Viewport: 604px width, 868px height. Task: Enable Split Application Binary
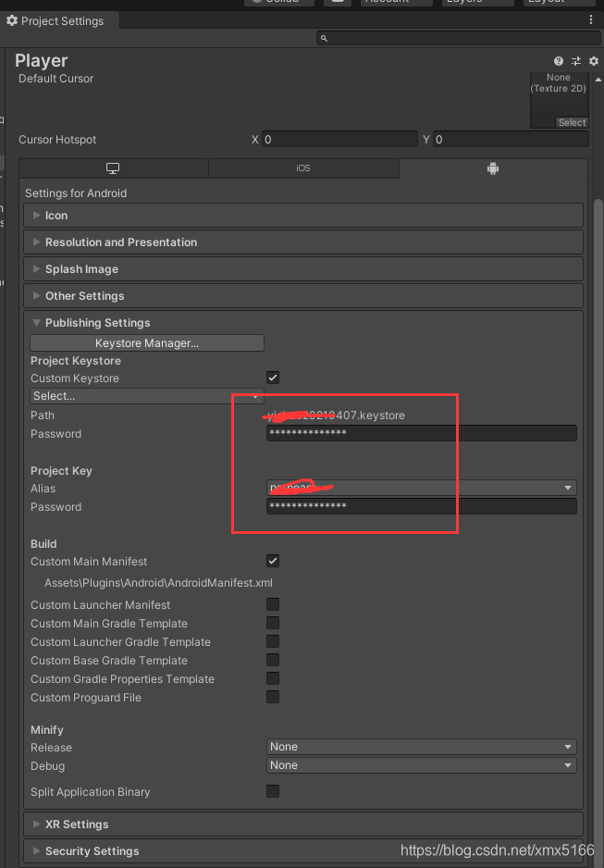pos(272,790)
